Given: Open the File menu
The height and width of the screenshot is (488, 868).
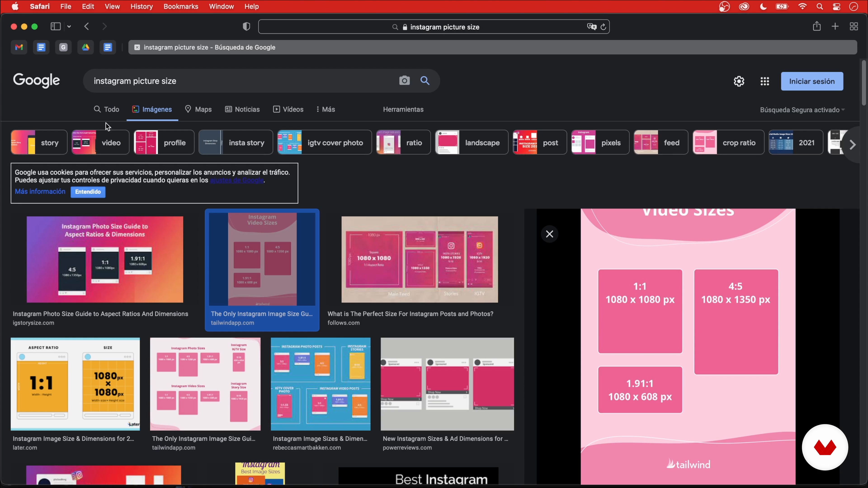Looking at the screenshot, I should pos(66,6).
